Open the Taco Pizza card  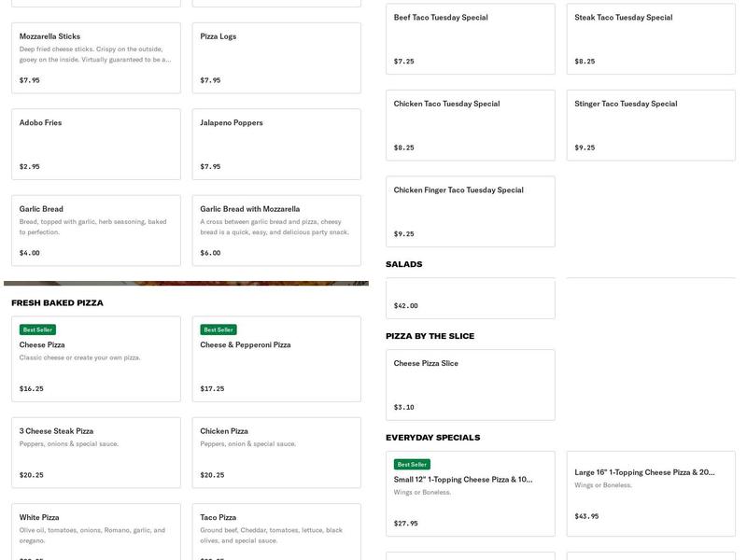[x=275, y=532]
